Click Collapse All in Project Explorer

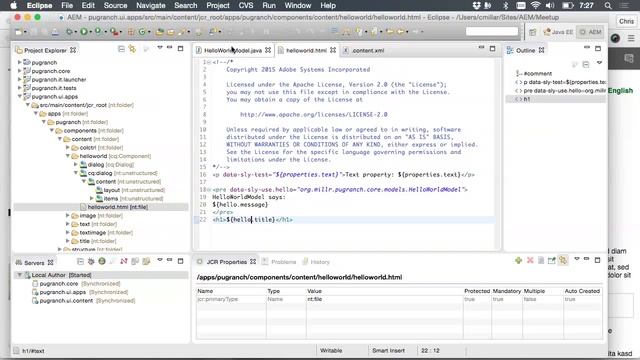coord(121,49)
